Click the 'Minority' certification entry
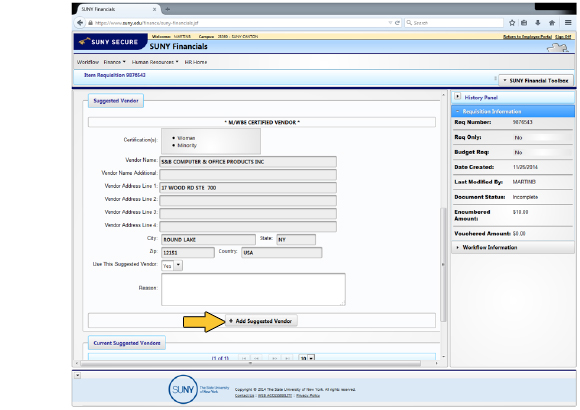This screenshot has width=580, height=410. pos(187,145)
